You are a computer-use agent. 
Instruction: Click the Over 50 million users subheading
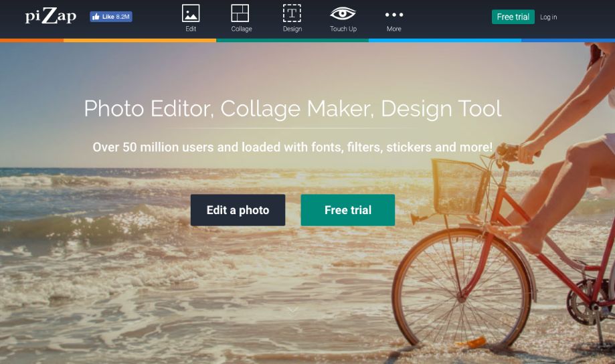pyautogui.click(x=292, y=147)
